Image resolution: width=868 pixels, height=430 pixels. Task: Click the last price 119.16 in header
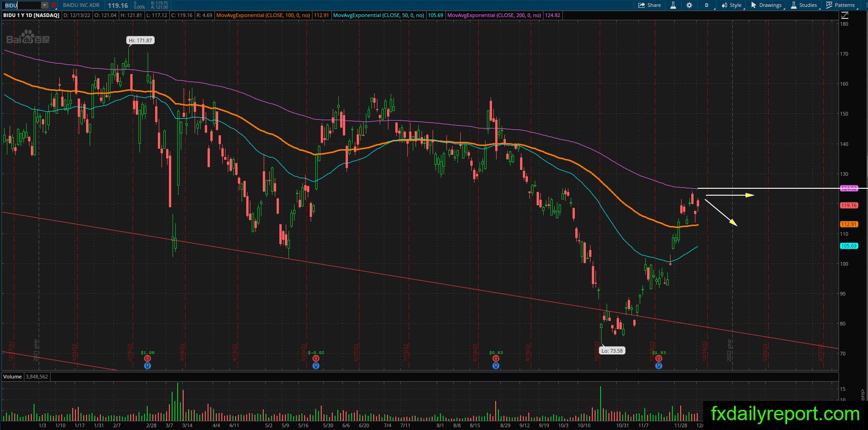pyautogui.click(x=118, y=6)
